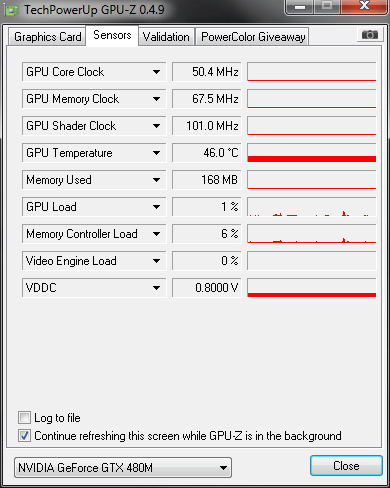Disable Continue refreshing in background checkbox
This screenshot has width=390, height=488.
(24, 436)
